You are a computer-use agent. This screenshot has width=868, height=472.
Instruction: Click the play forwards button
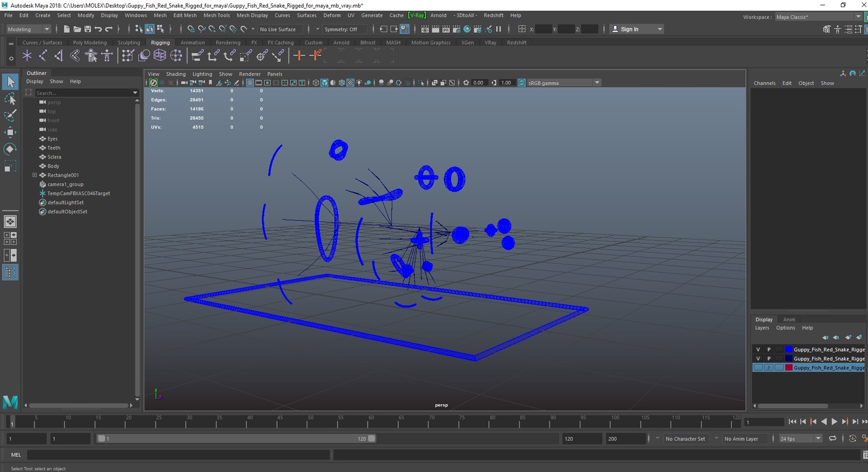[x=834, y=421]
